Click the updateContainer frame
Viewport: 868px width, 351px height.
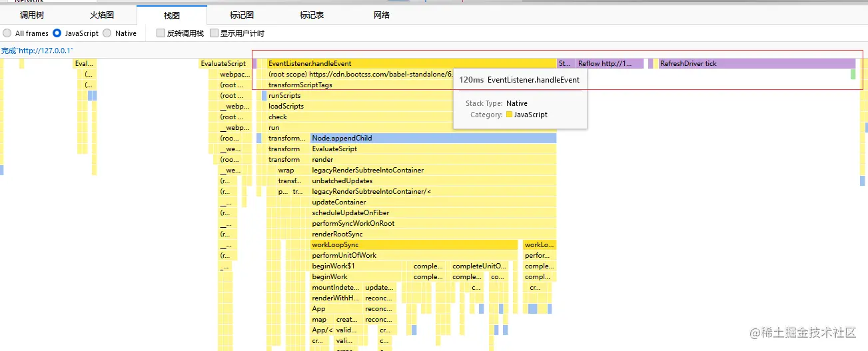(433, 202)
